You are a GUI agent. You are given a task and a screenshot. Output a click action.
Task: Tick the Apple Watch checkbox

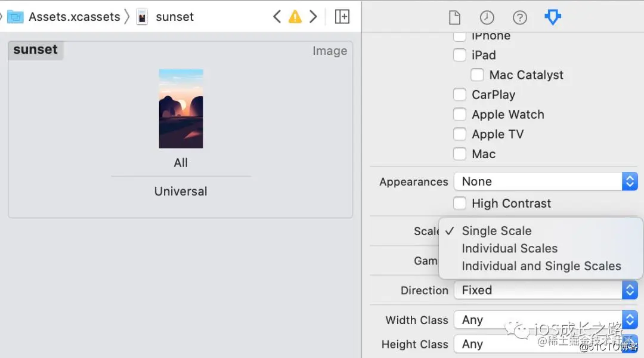point(460,115)
